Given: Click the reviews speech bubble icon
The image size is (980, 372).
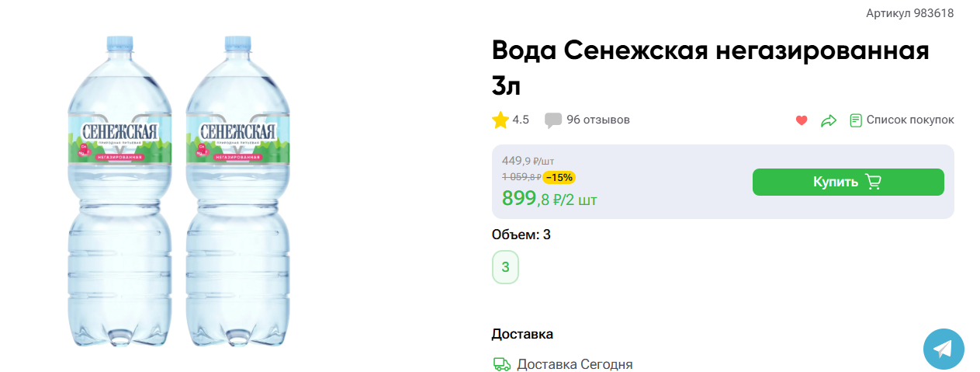Looking at the screenshot, I should click(553, 120).
